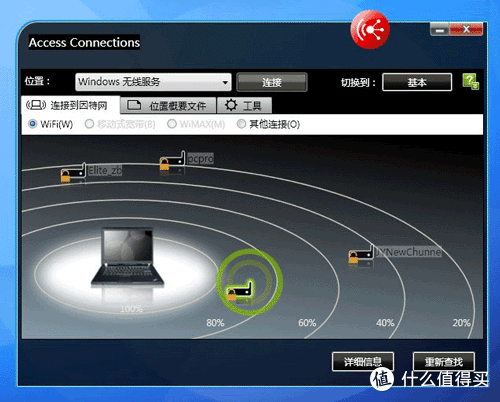Click the JYNewChunne network name label
The image size is (500, 402).
(408, 252)
